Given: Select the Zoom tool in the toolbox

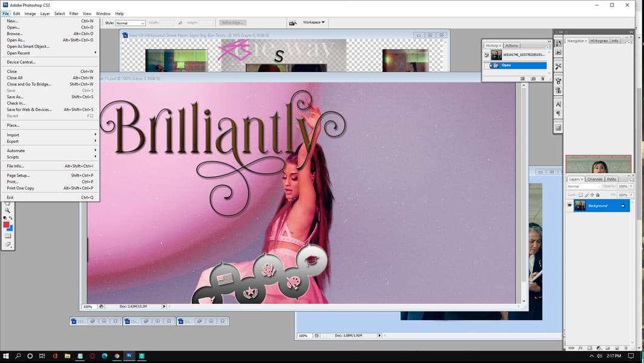Looking at the screenshot, I should [x=7, y=211].
